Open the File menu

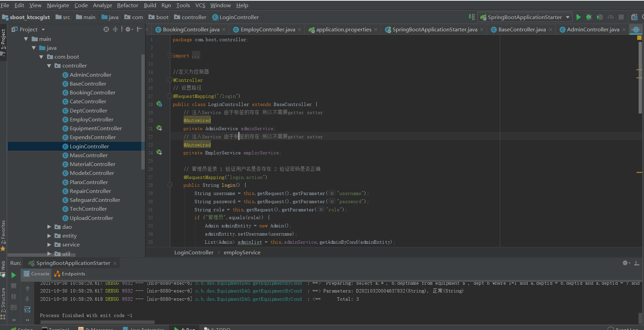point(5,5)
